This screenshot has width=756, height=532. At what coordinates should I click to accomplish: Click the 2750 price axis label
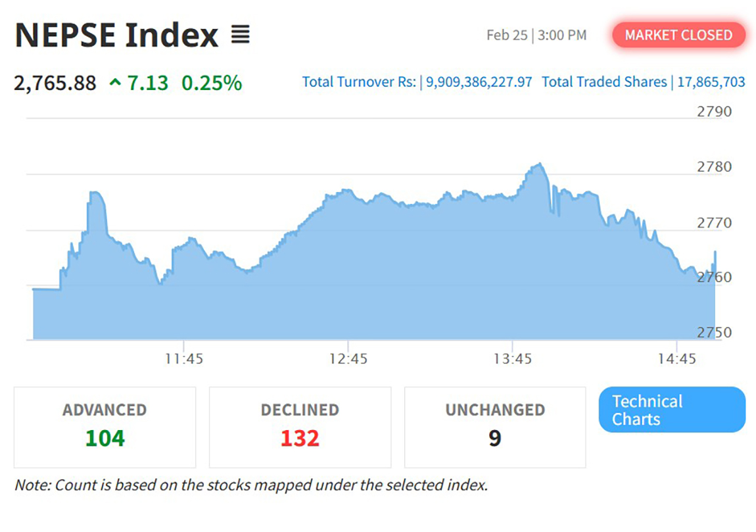pos(714,333)
